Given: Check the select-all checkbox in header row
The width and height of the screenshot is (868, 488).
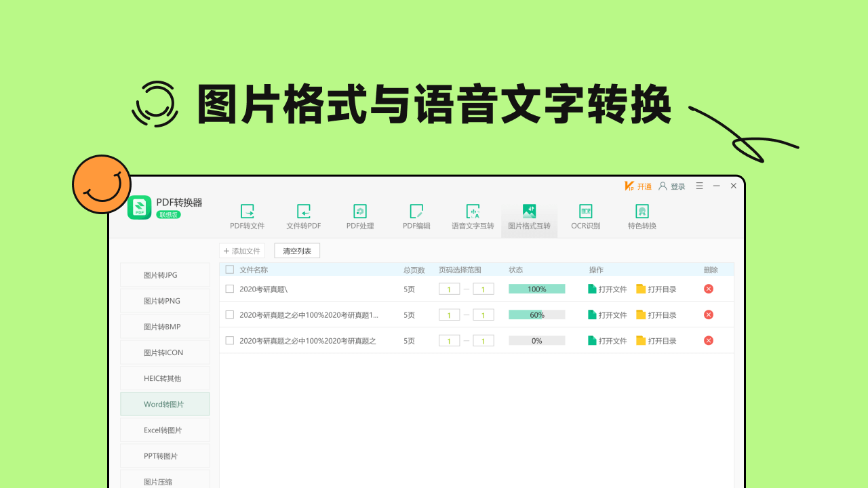Looking at the screenshot, I should coord(229,269).
